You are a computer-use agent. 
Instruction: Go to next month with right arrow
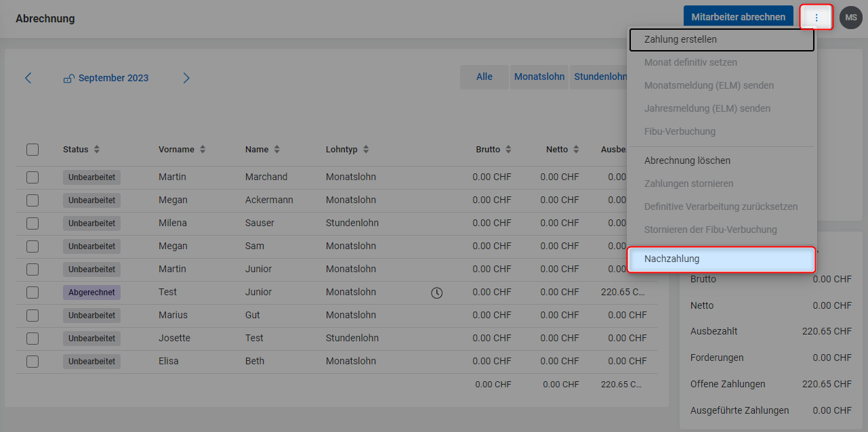(186, 78)
